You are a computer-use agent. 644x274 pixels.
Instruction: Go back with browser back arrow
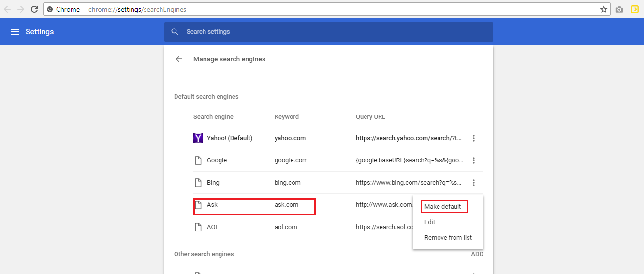[x=7, y=9]
